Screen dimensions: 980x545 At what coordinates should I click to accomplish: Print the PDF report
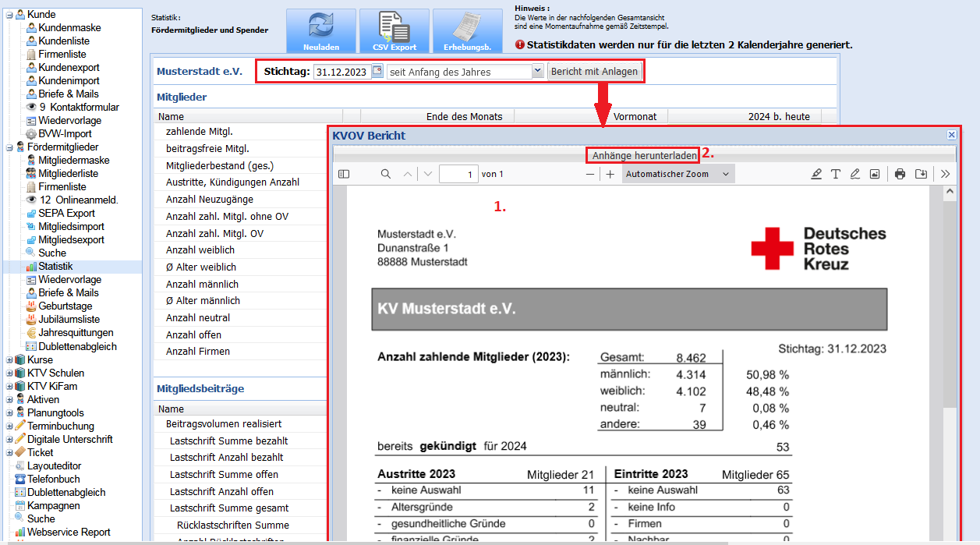click(x=900, y=174)
